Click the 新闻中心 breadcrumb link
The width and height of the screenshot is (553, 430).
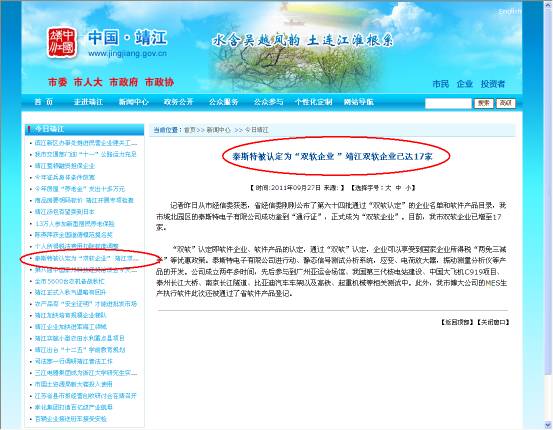(218, 130)
